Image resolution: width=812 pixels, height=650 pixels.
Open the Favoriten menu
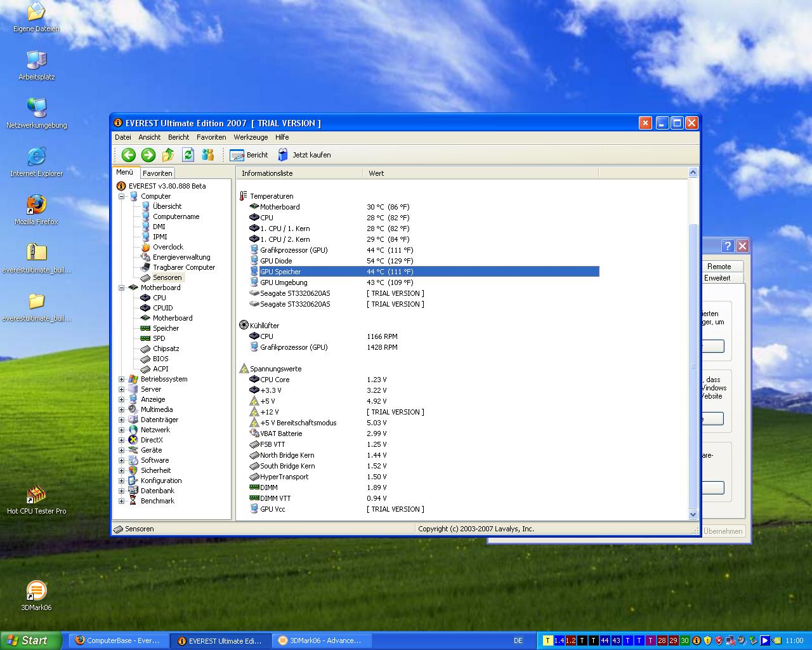pos(211,137)
